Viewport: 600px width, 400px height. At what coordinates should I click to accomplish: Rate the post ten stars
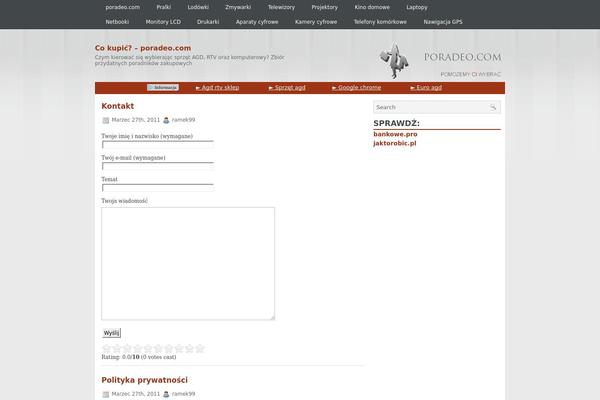pyautogui.click(x=200, y=348)
